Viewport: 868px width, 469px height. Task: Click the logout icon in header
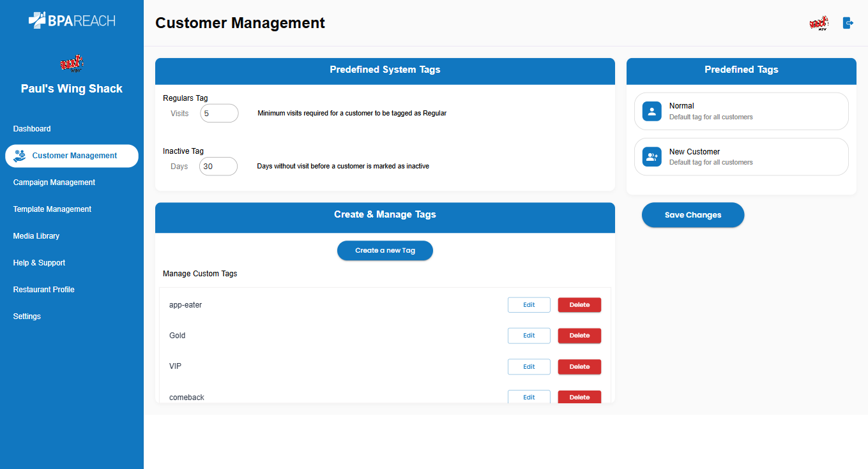pyautogui.click(x=848, y=23)
